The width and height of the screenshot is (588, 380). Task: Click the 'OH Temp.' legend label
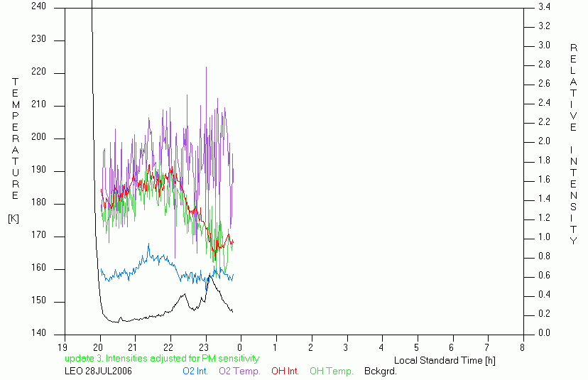pyautogui.click(x=332, y=371)
